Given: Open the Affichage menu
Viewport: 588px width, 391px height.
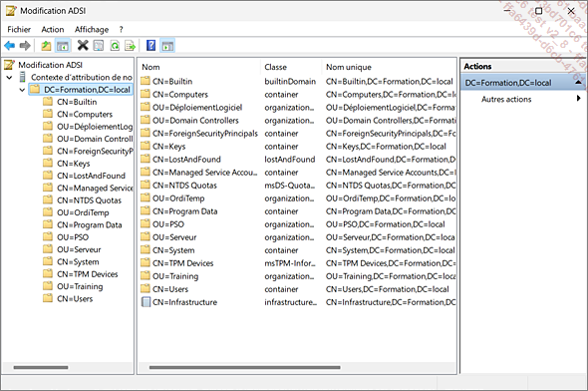Looking at the screenshot, I should [92, 29].
